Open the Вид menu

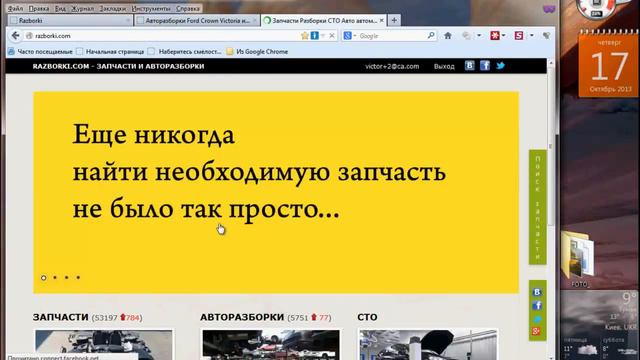coord(60,8)
